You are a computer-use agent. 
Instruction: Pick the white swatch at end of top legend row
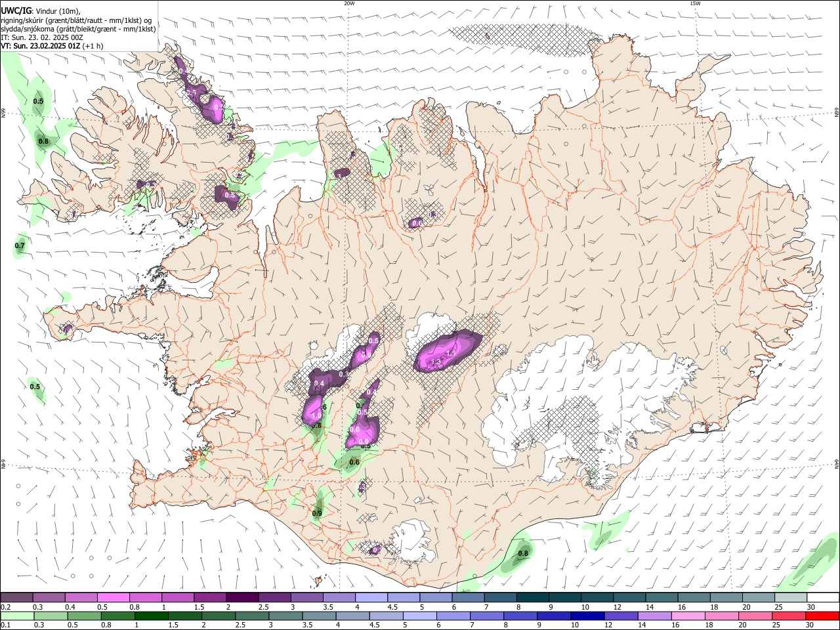[x=824, y=597]
